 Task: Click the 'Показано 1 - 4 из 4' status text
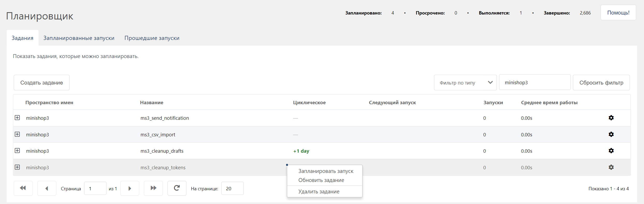[x=609, y=188]
